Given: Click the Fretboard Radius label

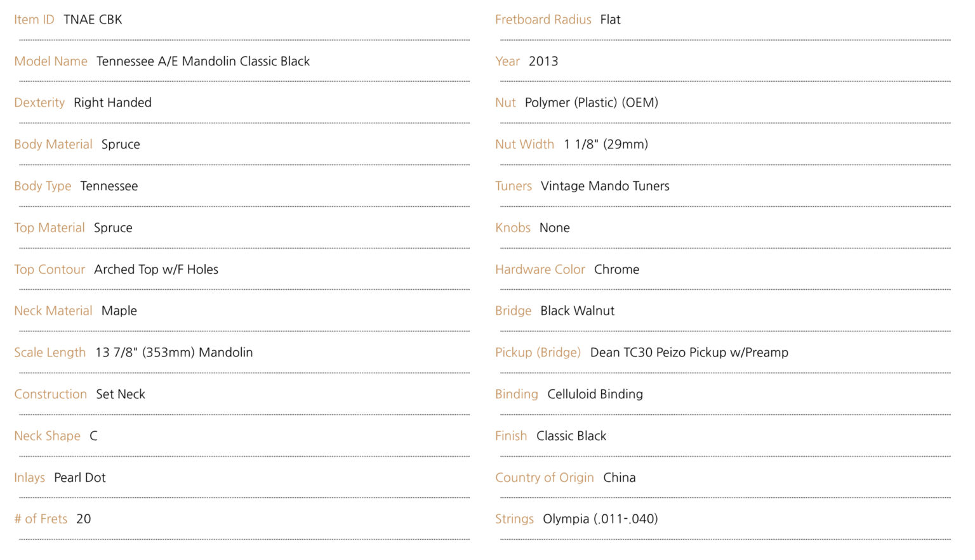Looking at the screenshot, I should [543, 20].
